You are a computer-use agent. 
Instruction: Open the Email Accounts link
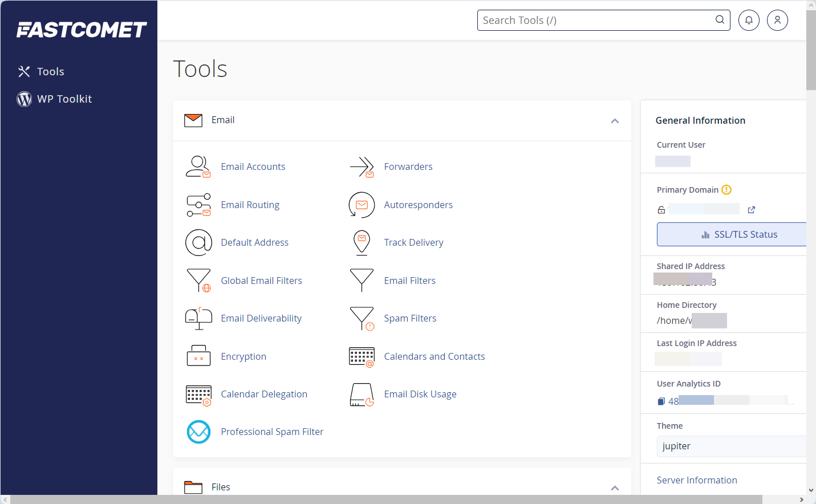(x=253, y=166)
